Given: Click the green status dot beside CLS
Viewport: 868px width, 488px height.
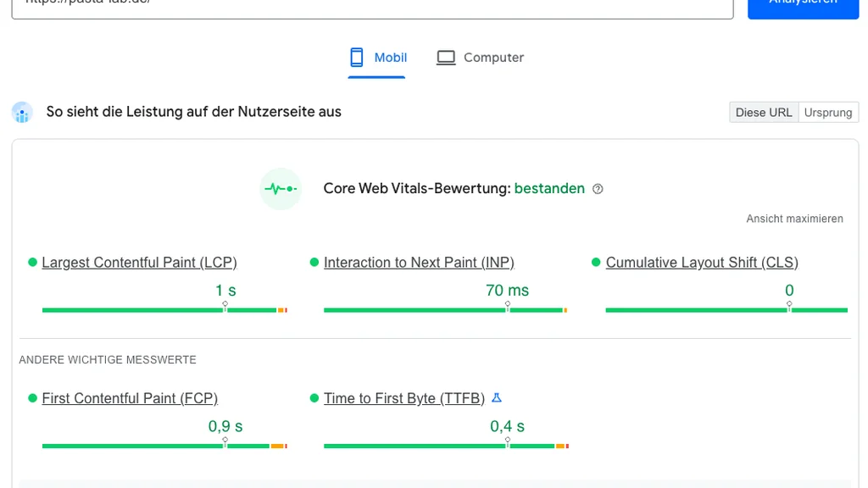Looking at the screenshot, I should click(596, 262).
